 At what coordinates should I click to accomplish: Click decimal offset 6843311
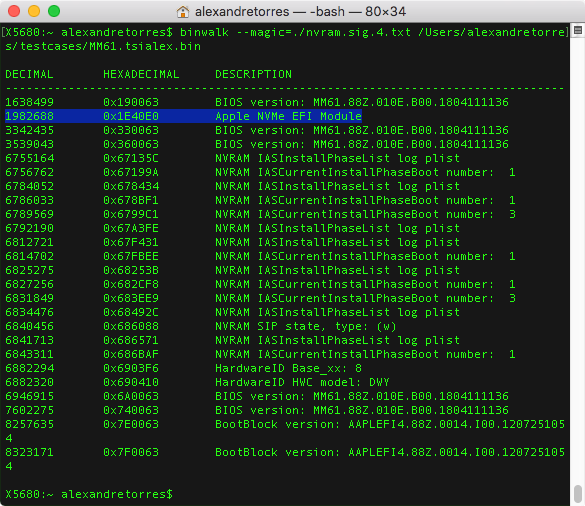[x=29, y=354]
